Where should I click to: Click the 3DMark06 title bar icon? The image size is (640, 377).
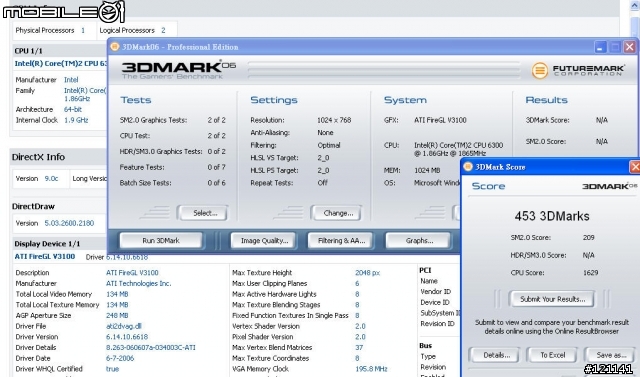click(x=115, y=47)
